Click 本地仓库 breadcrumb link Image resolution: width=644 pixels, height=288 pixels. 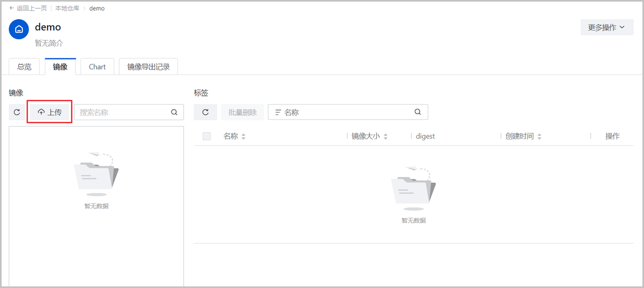point(68,9)
